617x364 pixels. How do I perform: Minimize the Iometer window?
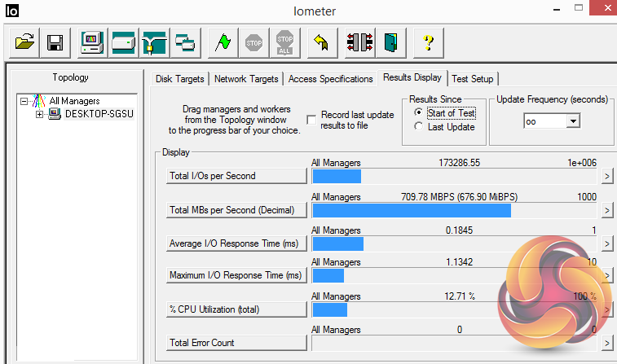point(557,9)
